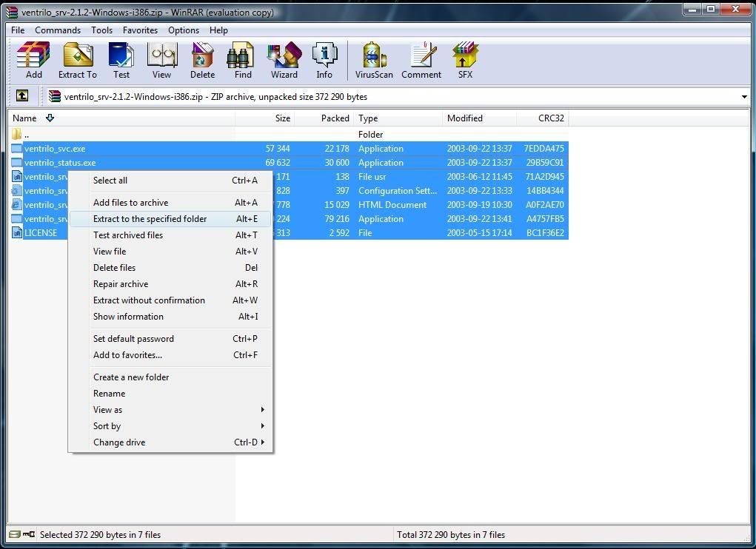Image resolution: width=756 pixels, height=549 pixels.
Task: Click the View toolbar icon
Action: (x=161, y=60)
